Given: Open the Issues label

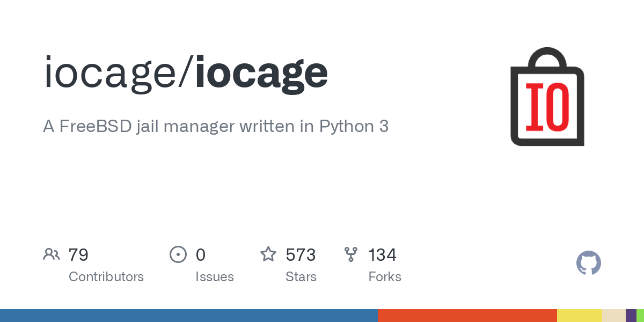Looking at the screenshot, I should pyautogui.click(x=215, y=277).
